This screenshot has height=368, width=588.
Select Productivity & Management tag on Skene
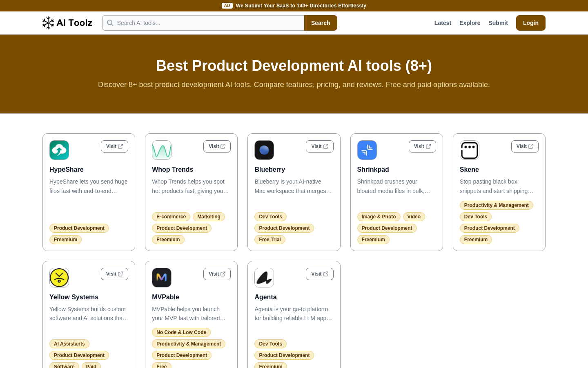[496, 205]
